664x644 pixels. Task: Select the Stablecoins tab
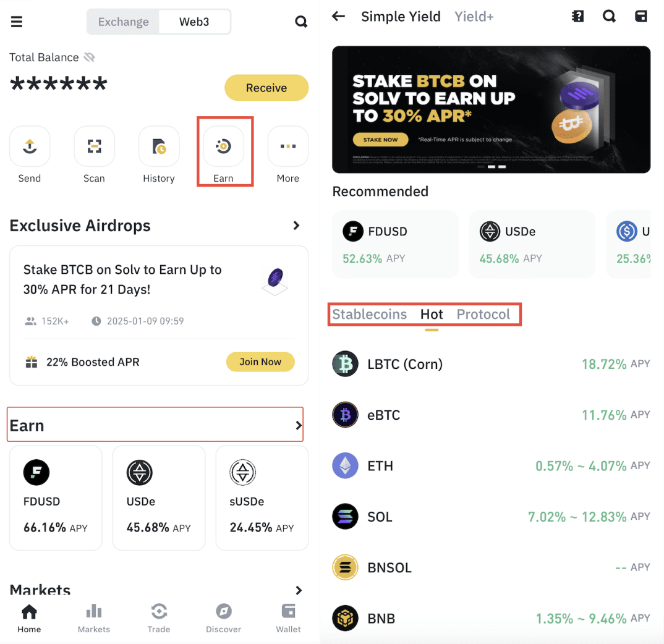click(370, 314)
